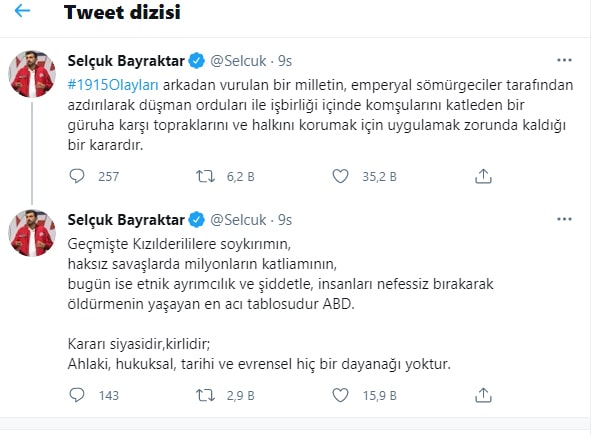Click the back arrow icon

tap(23, 12)
